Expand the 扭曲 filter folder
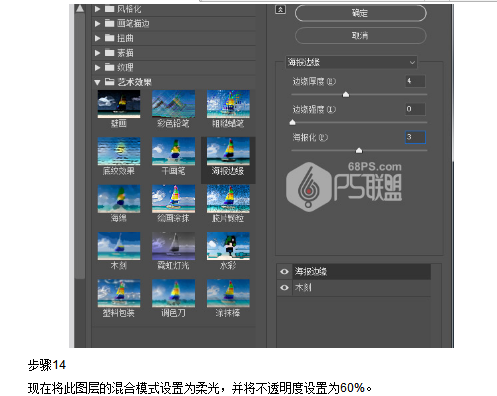This screenshot has height=396, width=497. point(97,38)
